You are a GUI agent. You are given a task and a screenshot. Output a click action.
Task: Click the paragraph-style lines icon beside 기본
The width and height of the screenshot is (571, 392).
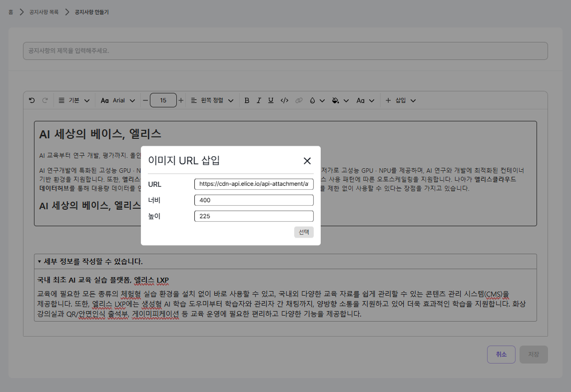[x=61, y=100]
